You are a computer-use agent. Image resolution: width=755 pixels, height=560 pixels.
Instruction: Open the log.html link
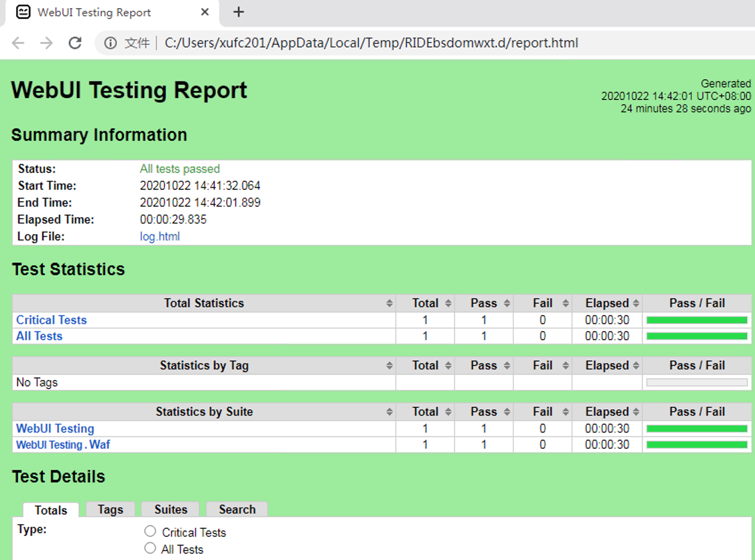(x=160, y=236)
